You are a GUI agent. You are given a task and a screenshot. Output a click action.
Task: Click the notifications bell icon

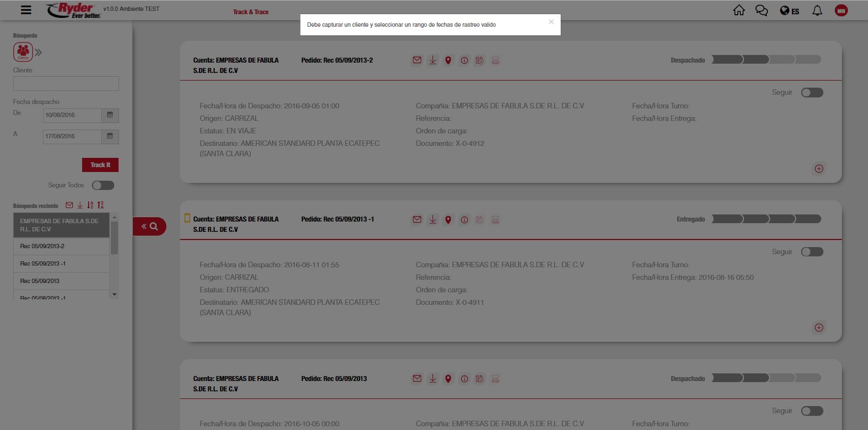point(817,10)
